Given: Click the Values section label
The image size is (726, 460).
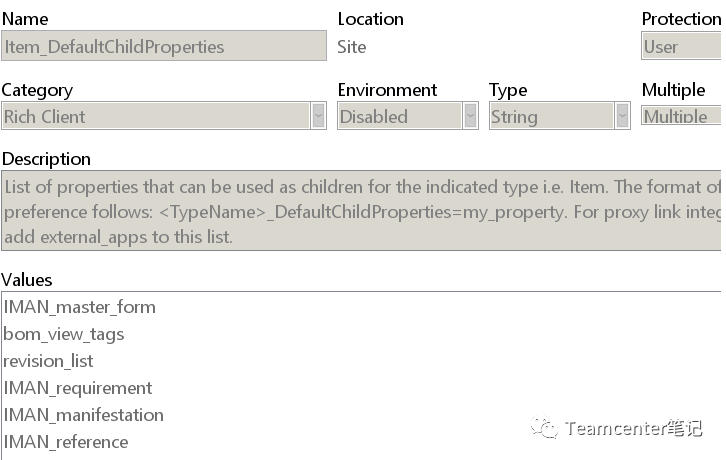Looking at the screenshot, I should coord(27,280).
